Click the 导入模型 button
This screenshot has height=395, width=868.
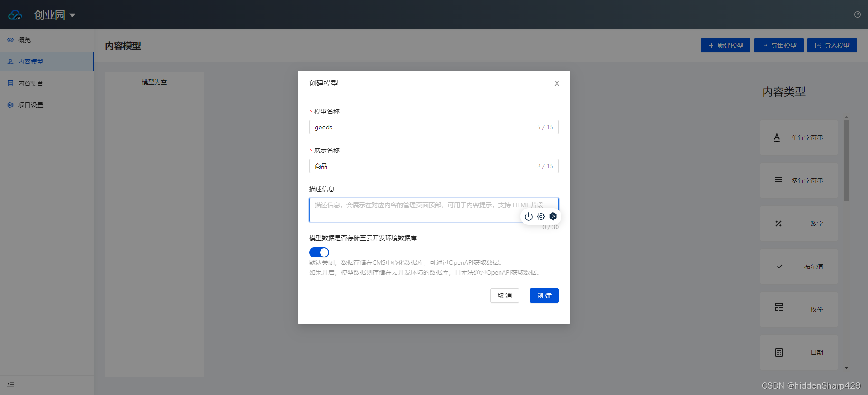click(832, 45)
